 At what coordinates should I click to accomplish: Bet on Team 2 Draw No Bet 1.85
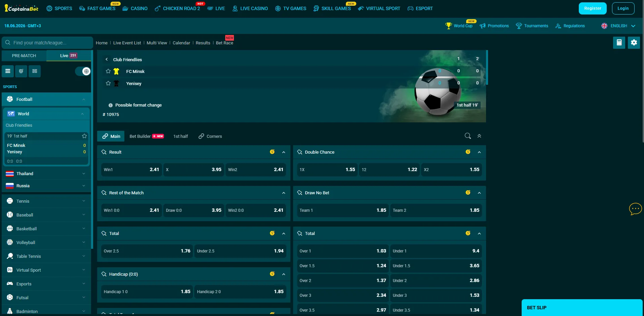click(x=436, y=210)
